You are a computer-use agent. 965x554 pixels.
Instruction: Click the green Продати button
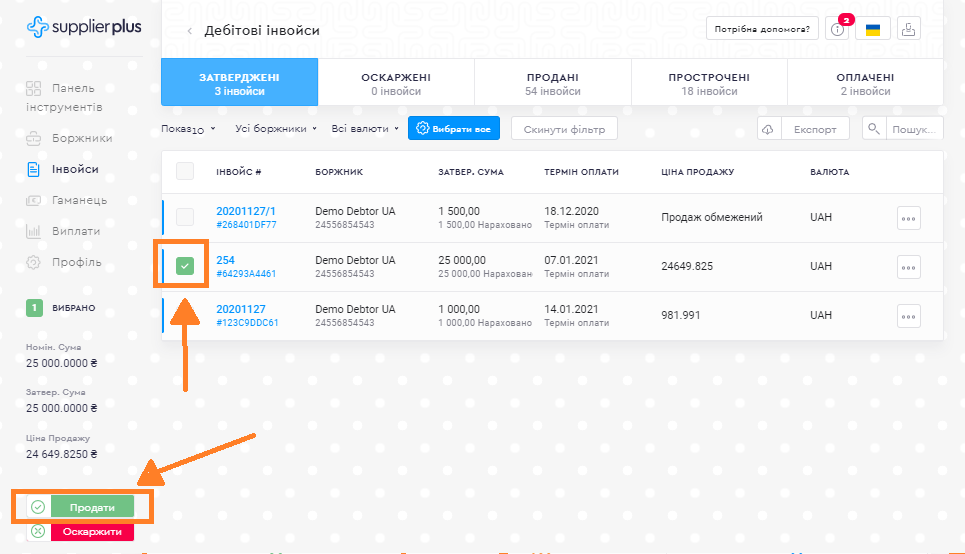click(92, 507)
